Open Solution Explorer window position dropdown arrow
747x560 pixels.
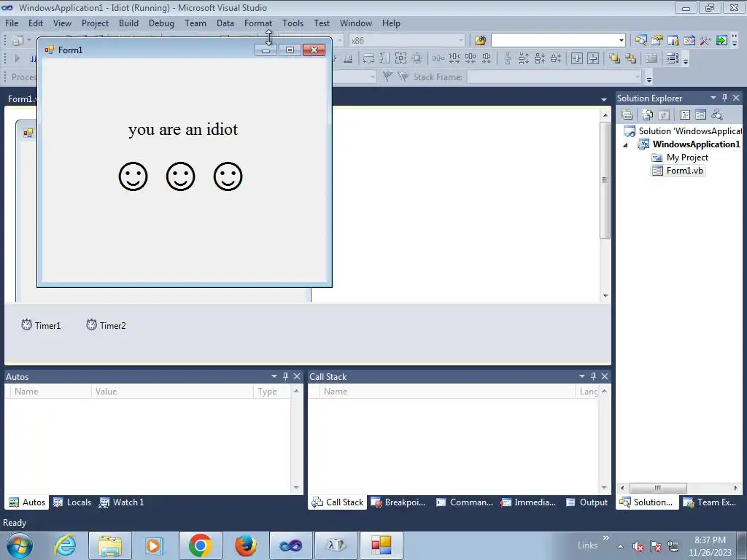(x=713, y=98)
